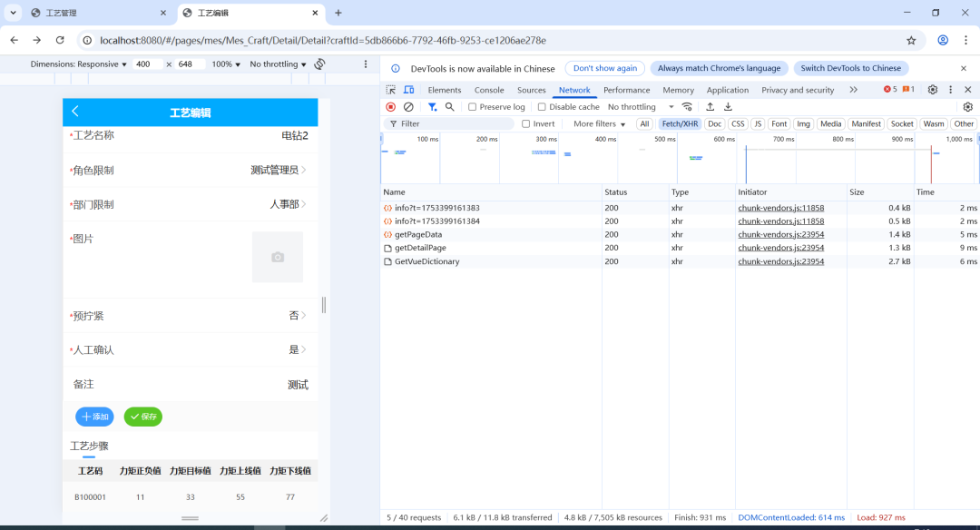Click the inspect element picker icon

pyautogui.click(x=391, y=90)
